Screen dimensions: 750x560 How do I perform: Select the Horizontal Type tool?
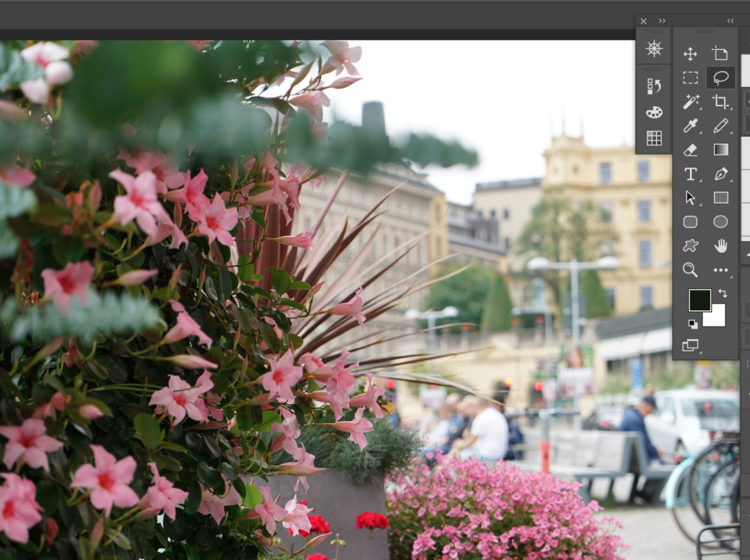(x=690, y=173)
